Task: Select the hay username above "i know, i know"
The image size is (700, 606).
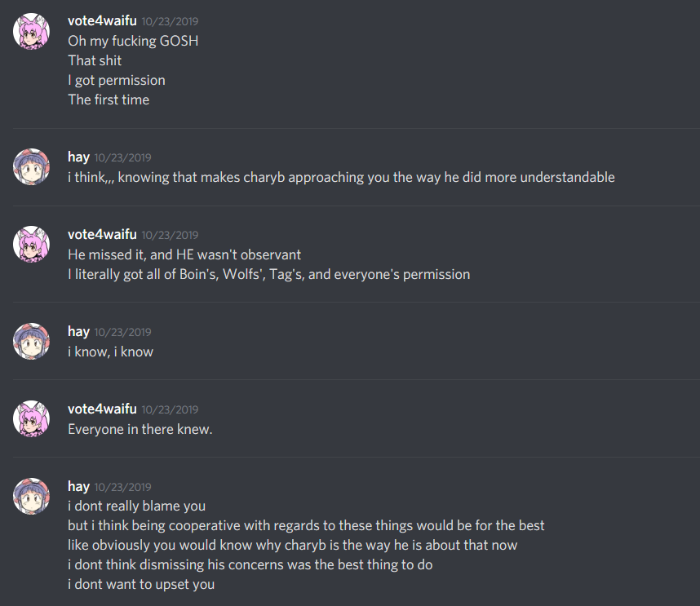Action: pos(78,332)
